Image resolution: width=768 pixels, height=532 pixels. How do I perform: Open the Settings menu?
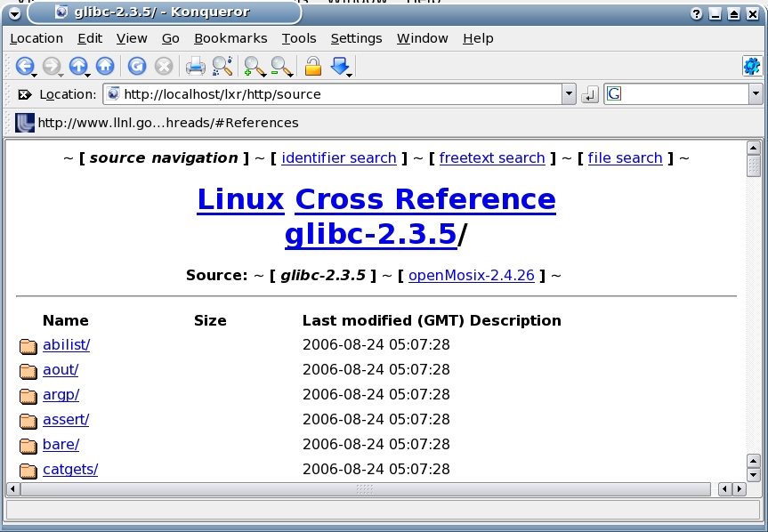point(356,38)
